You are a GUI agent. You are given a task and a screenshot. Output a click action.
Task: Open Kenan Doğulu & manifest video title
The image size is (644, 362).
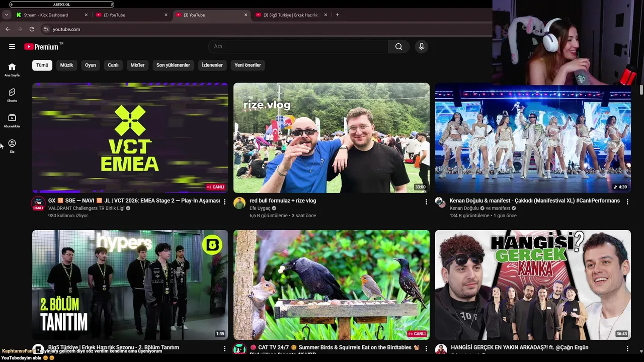point(535,201)
